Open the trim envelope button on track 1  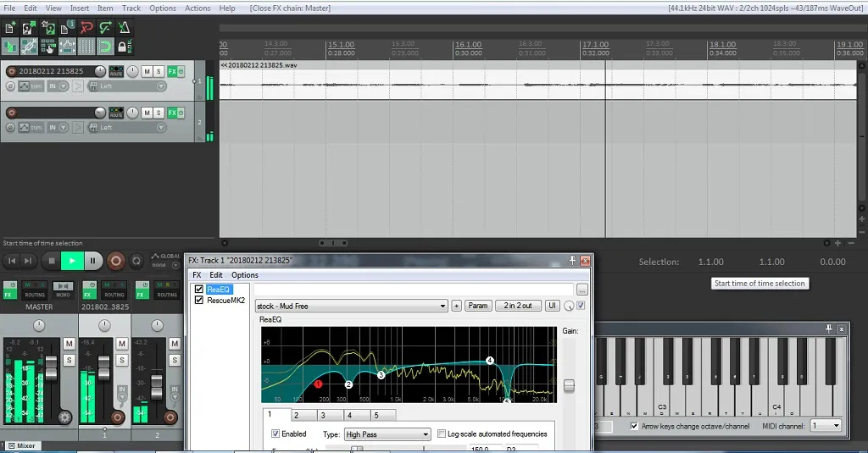click(x=31, y=86)
